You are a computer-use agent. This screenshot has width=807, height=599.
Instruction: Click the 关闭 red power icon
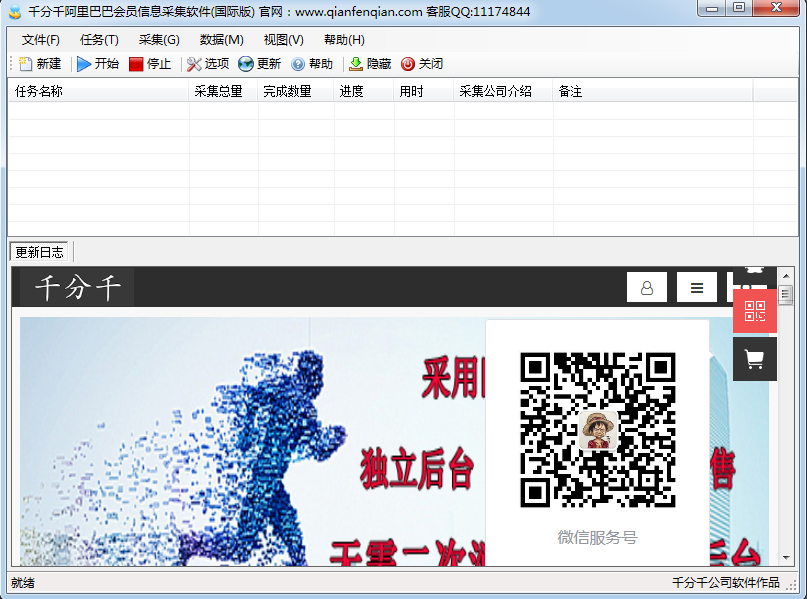408,64
